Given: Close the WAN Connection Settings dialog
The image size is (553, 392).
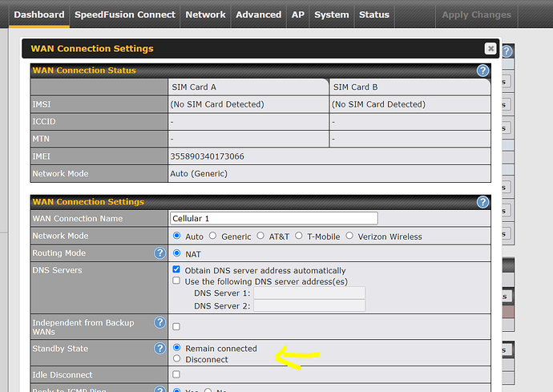Looking at the screenshot, I should [x=490, y=48].
